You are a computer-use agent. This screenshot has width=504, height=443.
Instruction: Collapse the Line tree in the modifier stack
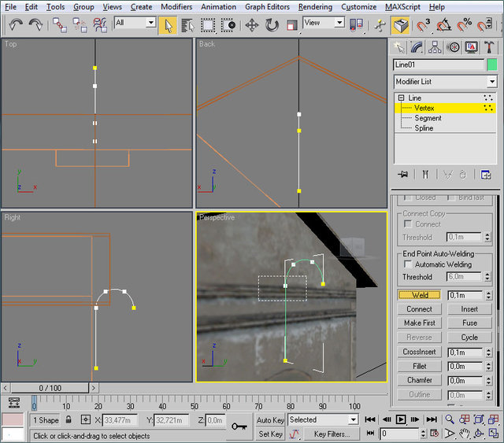point(401,98)
